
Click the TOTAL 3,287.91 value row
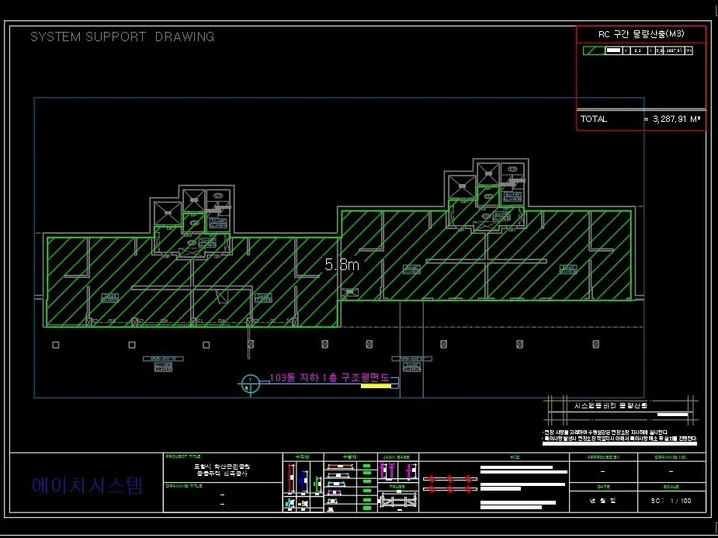point(640,118)
